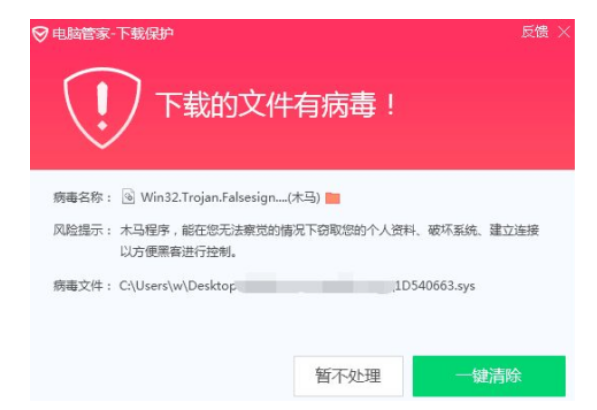Click the 电脑管家 shield logo in title bar
This screenshot has width=597, height=410.
[40, 34]
